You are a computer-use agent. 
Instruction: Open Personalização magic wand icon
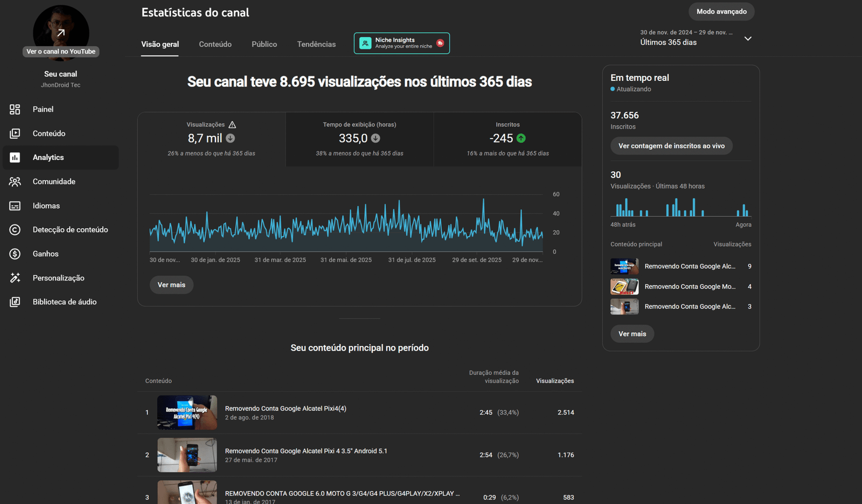point(15,278)
